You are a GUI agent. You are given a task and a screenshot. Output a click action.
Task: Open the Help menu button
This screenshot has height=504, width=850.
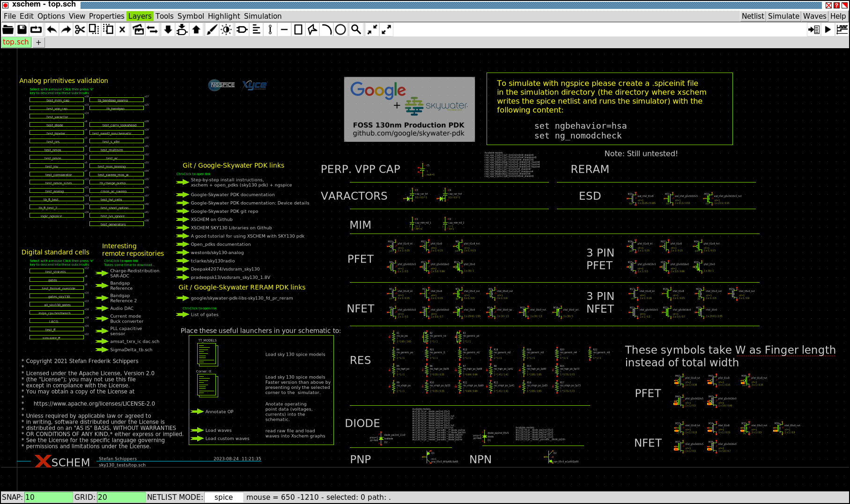[x=838, y=16]
